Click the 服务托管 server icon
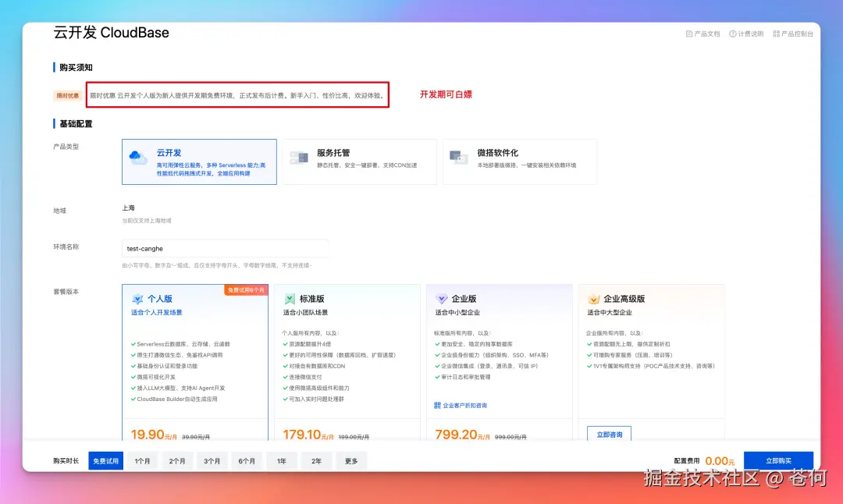This screenshot has height=504, width=843. pos(300,157)
